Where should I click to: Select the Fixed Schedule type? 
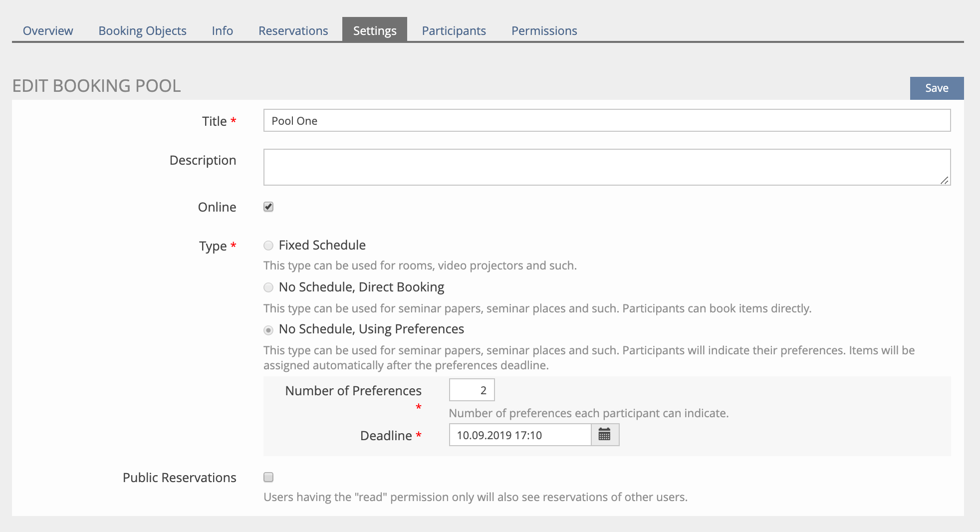pyautogui.click(x=268, y=246)
